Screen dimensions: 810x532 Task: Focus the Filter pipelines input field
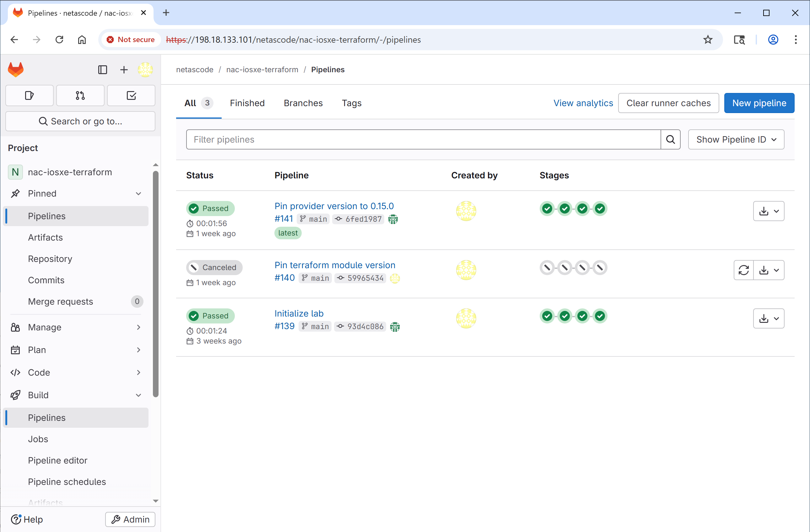[423, 139]
